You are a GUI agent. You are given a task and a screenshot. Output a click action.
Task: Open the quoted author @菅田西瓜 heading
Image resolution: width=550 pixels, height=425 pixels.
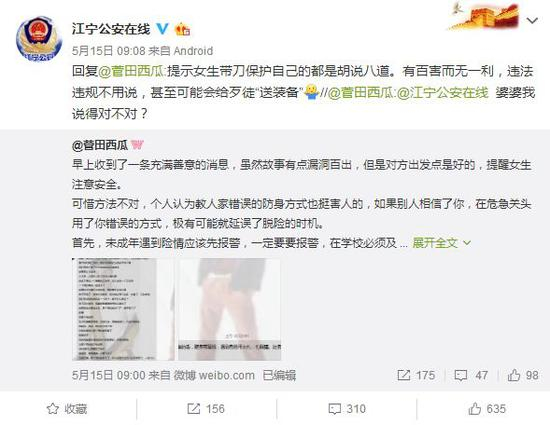point(100,145)
